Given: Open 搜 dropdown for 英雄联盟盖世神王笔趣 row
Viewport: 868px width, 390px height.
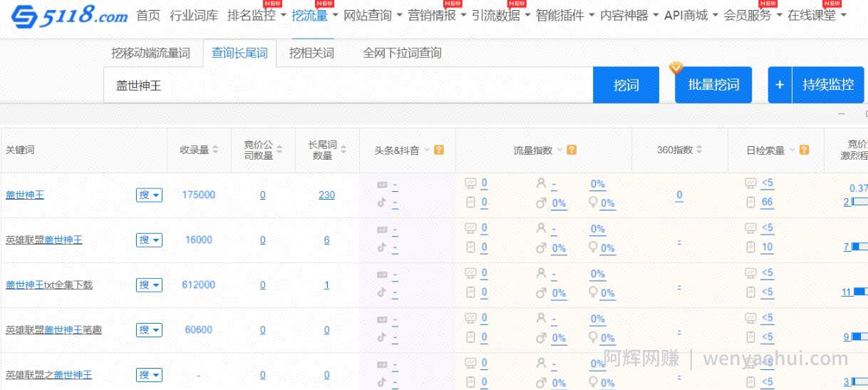Looking at the screenshot, I should 149,329.
